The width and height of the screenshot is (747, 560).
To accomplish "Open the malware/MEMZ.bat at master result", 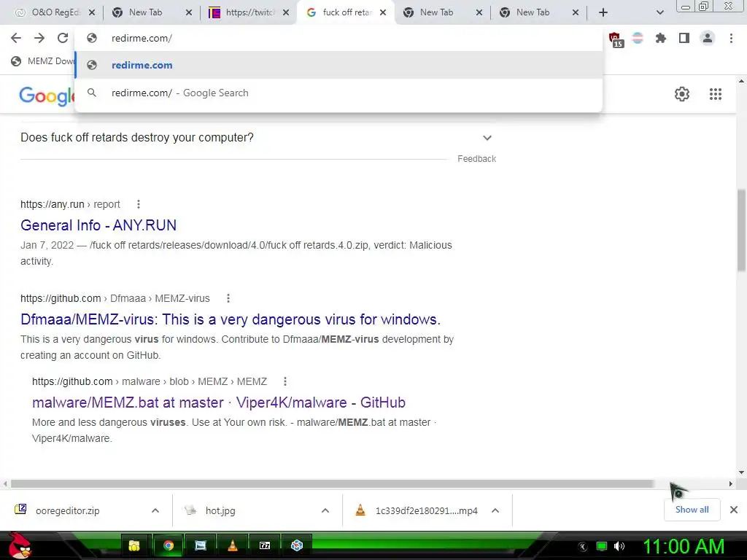I will pyautogui.click(x=219, y=402).
